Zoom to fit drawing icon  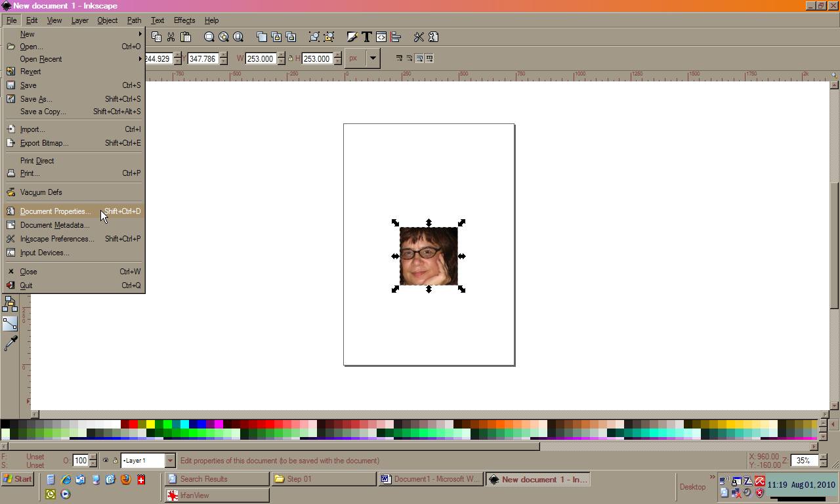224,37
